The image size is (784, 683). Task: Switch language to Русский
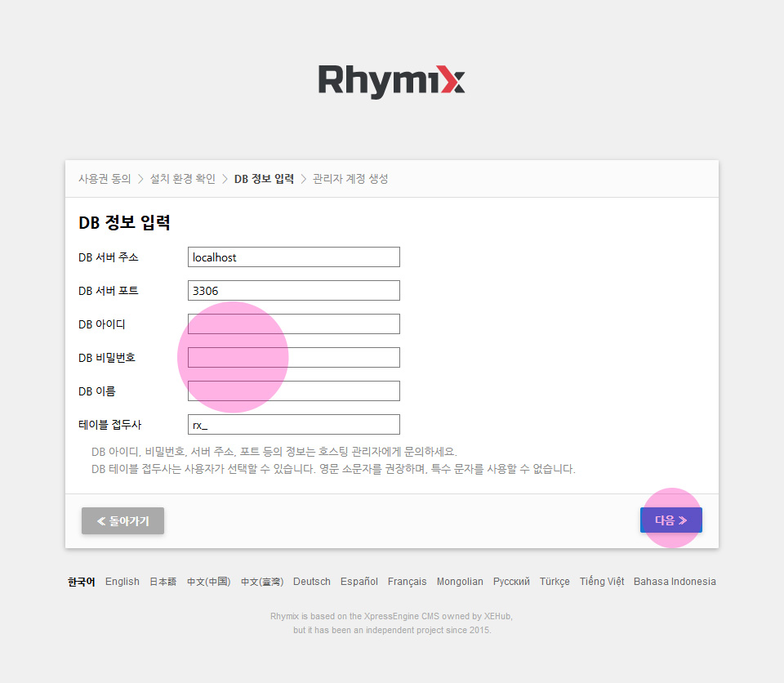point(511,582)
